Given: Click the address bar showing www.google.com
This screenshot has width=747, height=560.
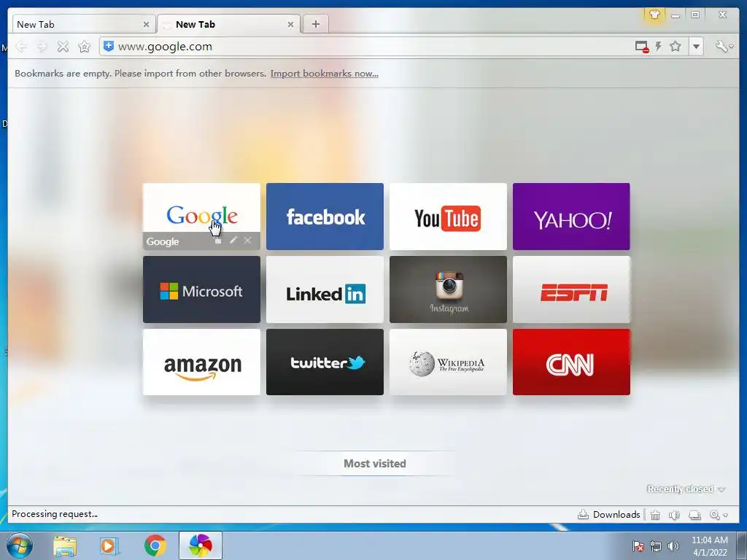Looking at the screenshot, I should (371, 47).
